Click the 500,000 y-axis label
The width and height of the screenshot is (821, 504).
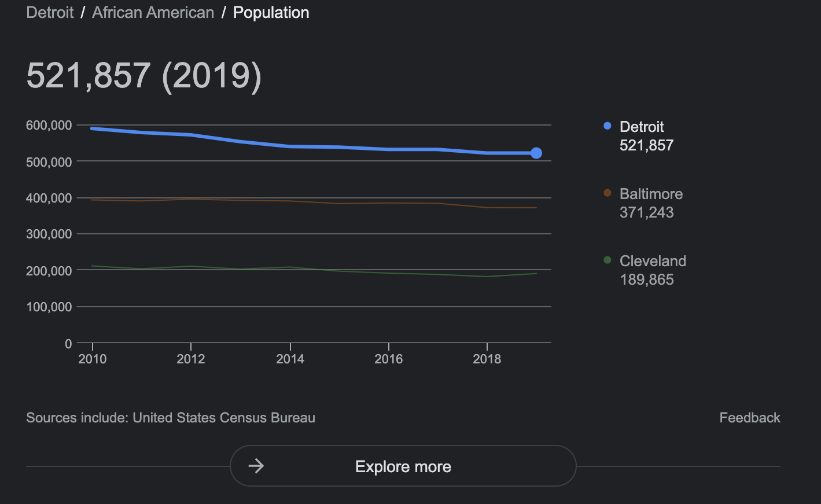point(49,162)
